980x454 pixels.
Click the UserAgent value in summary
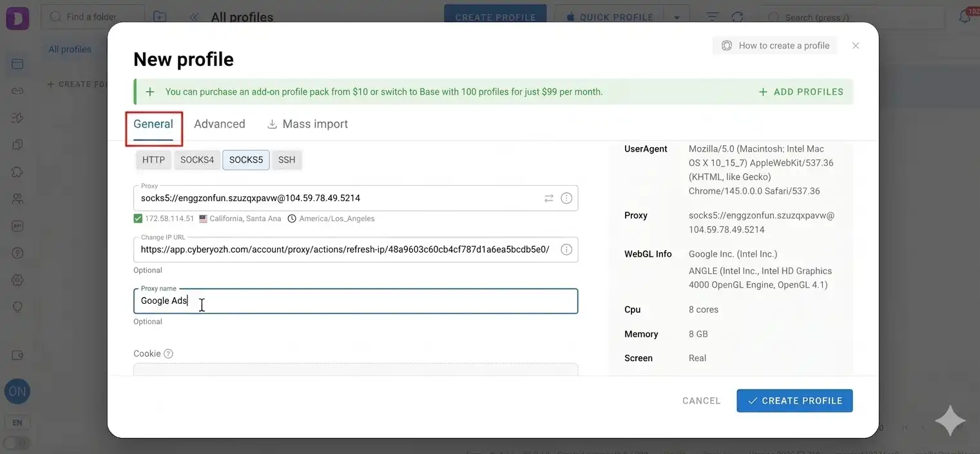click(x=761, y=170)
